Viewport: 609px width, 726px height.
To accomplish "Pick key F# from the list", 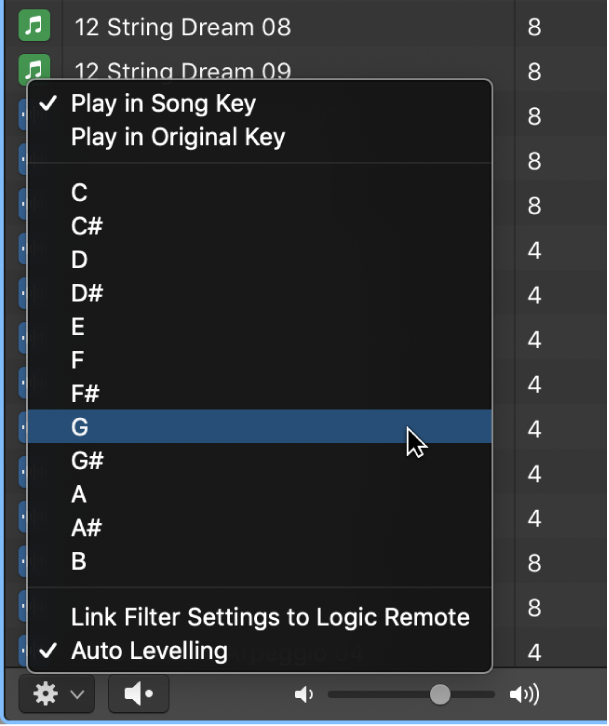I will pyautogui.click(x=260, y=394).
